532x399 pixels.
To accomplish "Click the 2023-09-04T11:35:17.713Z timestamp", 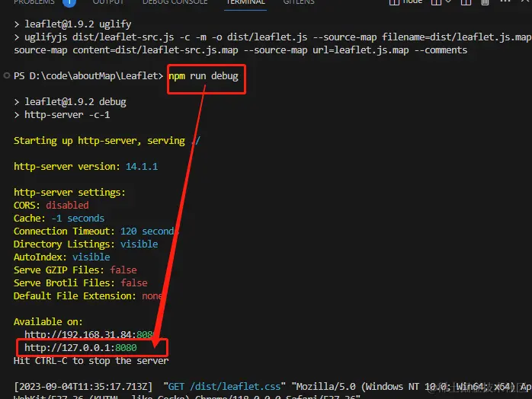I will pos(83,387).
